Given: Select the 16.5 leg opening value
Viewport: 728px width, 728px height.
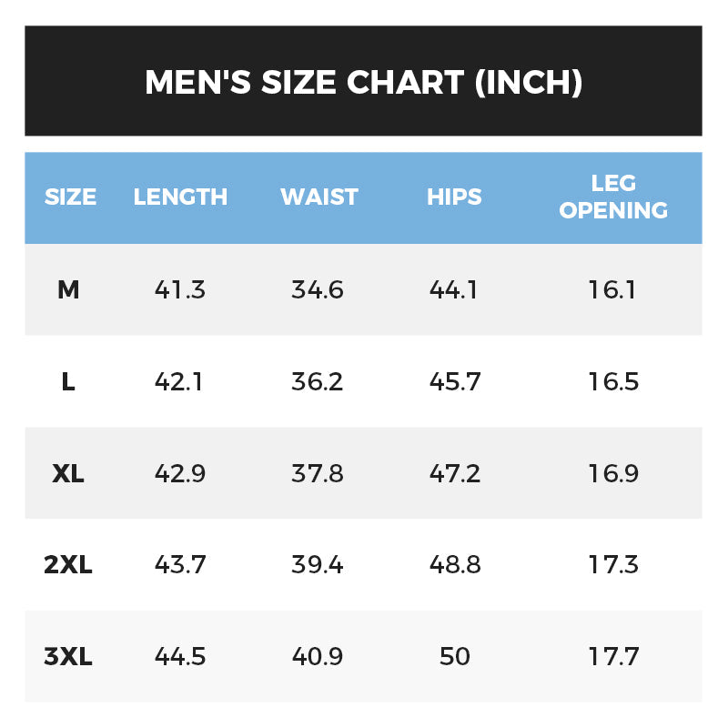Looking at the screenshot, I should click(x=613, y=382).
